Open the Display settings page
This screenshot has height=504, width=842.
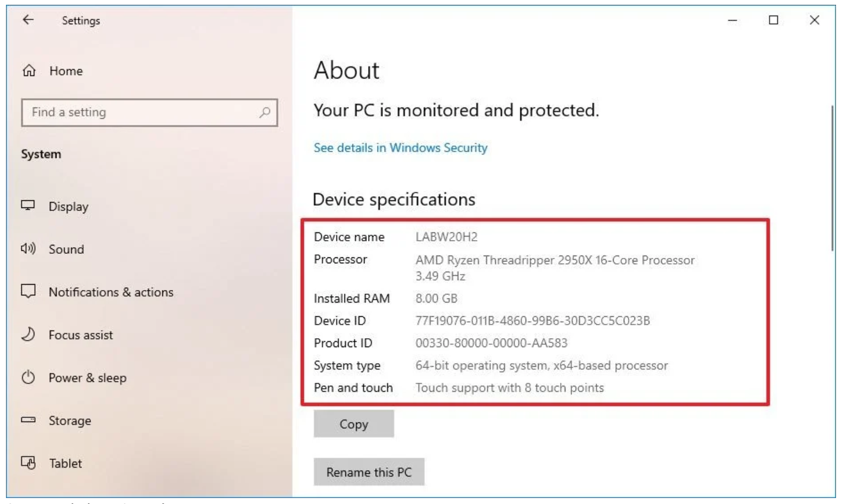(68, 207)
